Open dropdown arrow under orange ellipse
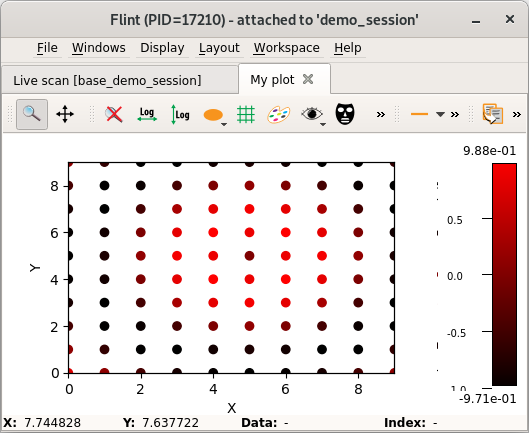 [224, 125]
